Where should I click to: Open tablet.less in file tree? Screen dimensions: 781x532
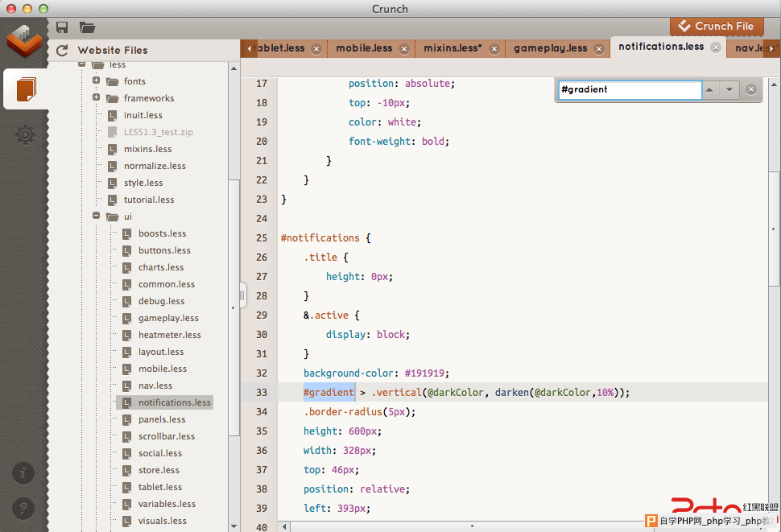(x=160, y=488)
